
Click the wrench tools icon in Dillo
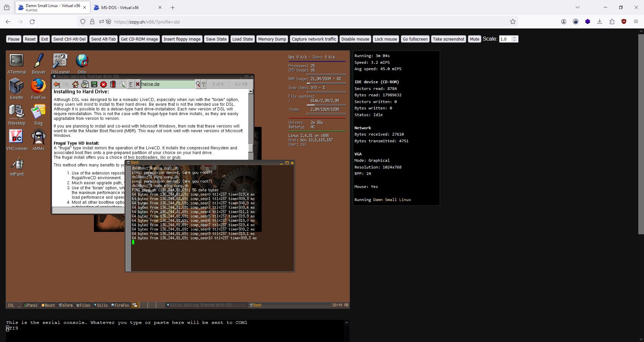(122, 84)
